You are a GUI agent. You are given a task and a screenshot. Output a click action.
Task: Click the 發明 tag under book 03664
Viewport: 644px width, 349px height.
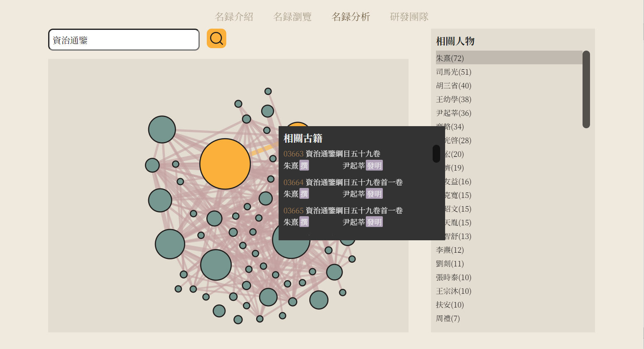point(374,194)
